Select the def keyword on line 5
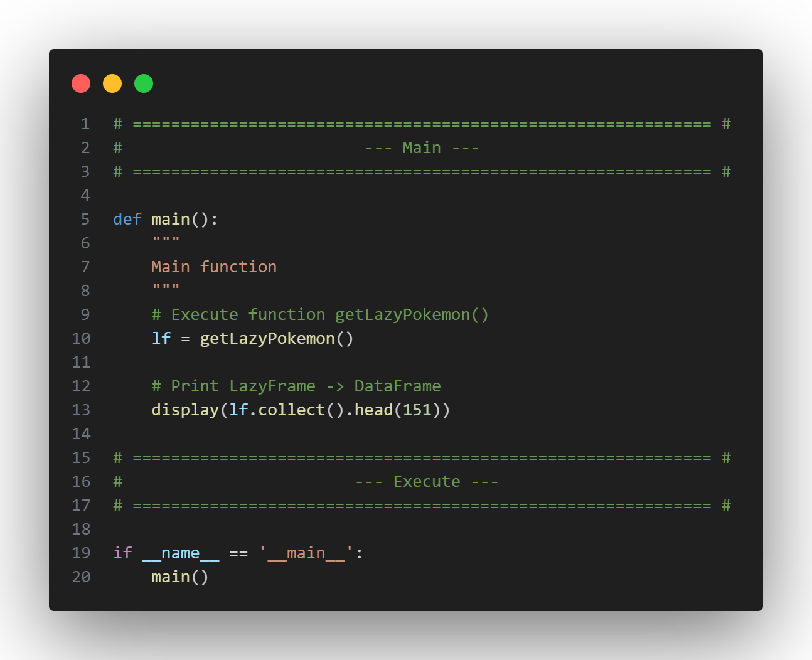Image resolution: width=812 pixels, height=660 pixels. (x=127, y=219)
